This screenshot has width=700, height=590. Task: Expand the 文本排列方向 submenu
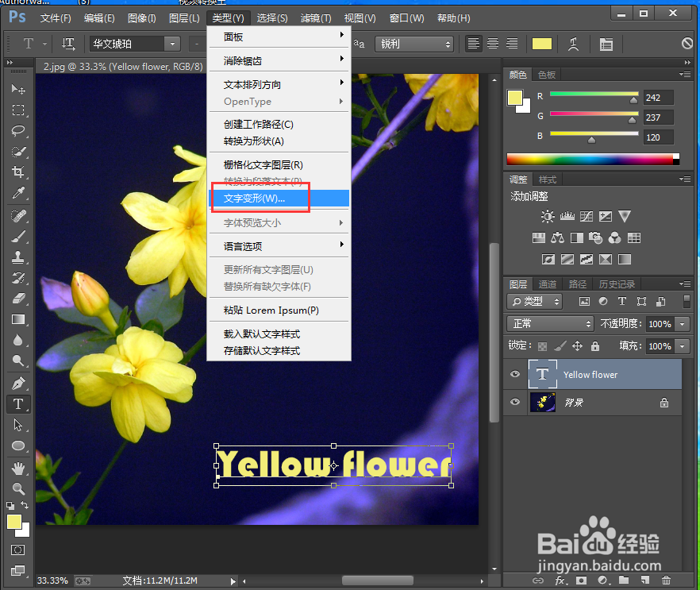pos(280,84)
